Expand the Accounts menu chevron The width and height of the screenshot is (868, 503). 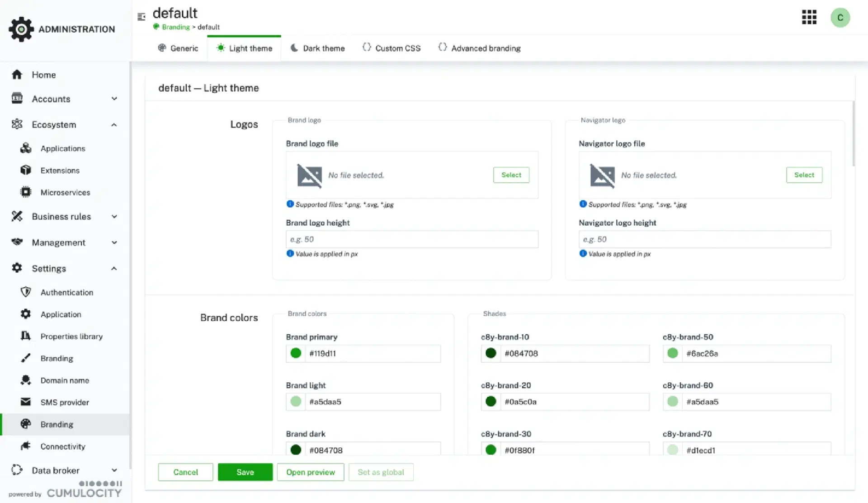[x=114, y=99]
